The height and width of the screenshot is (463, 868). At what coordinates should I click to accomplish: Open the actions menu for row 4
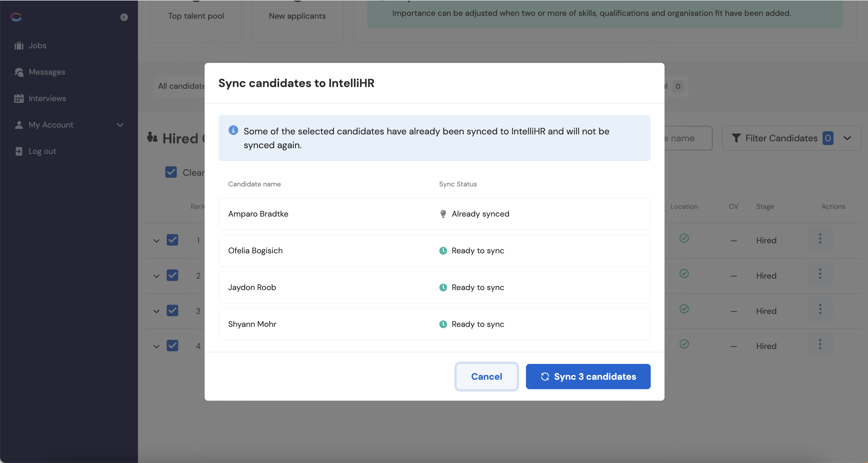pyautogui.click(x=820, y=344)
